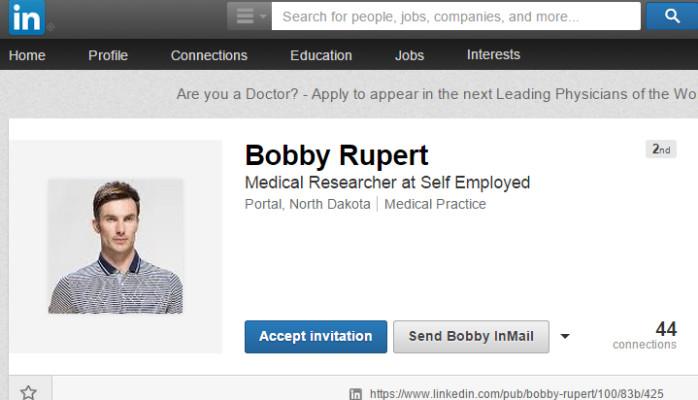The image size is (698, 400).
Task: Click the 2nd degree connection badge
Action: point(661,149)
